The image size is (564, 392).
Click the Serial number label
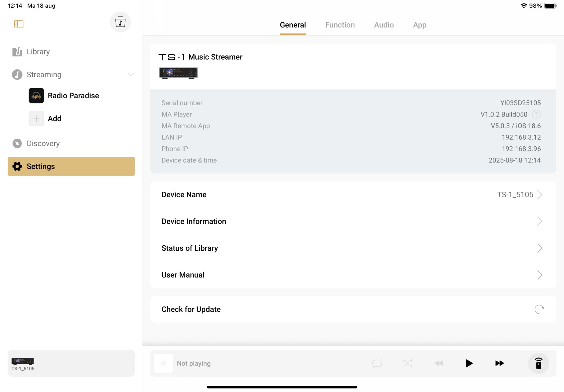(182, 103)
